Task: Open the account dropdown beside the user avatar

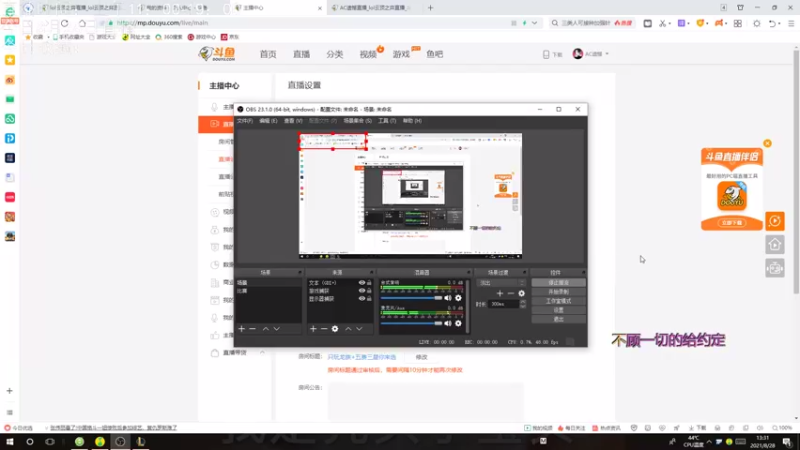Action: [607, 54]
